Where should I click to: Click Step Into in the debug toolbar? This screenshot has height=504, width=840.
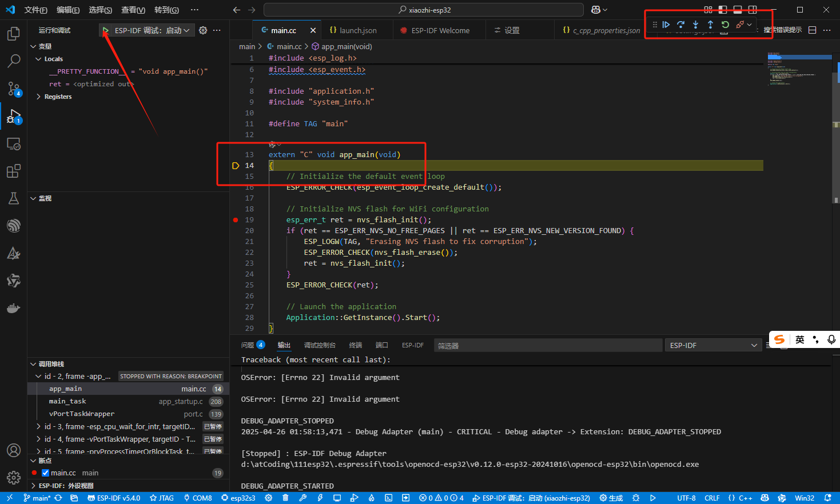pyautogui.click(x=695, y=25)
